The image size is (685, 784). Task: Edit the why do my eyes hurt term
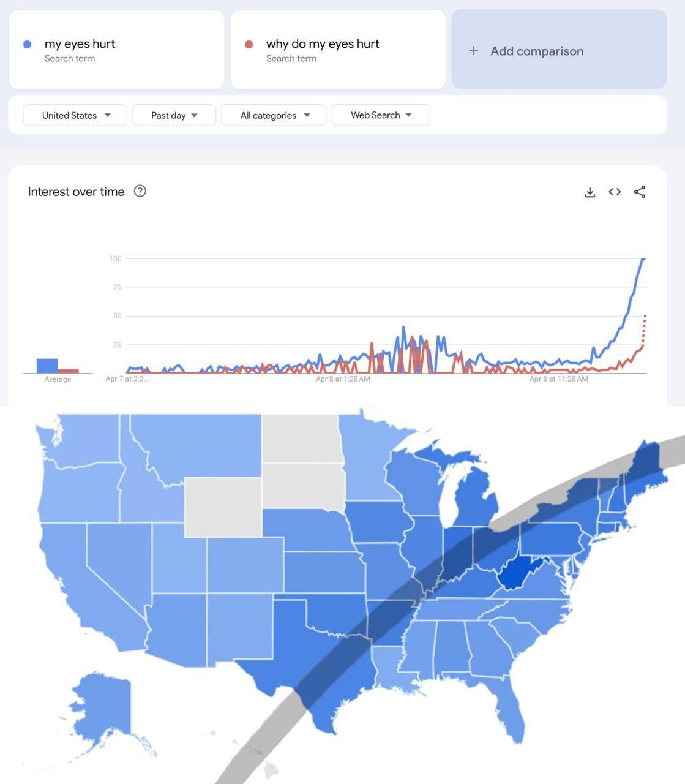[x=338, y=50]
